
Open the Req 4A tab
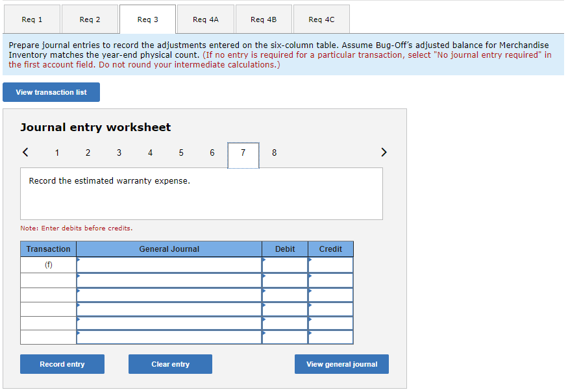(205, 19)
